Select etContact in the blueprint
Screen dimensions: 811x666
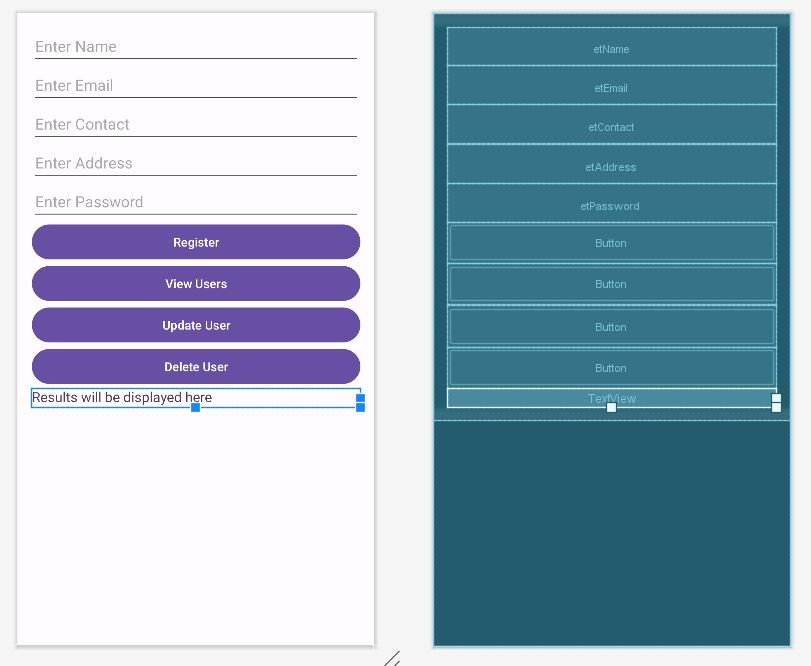tap(611, 127)
